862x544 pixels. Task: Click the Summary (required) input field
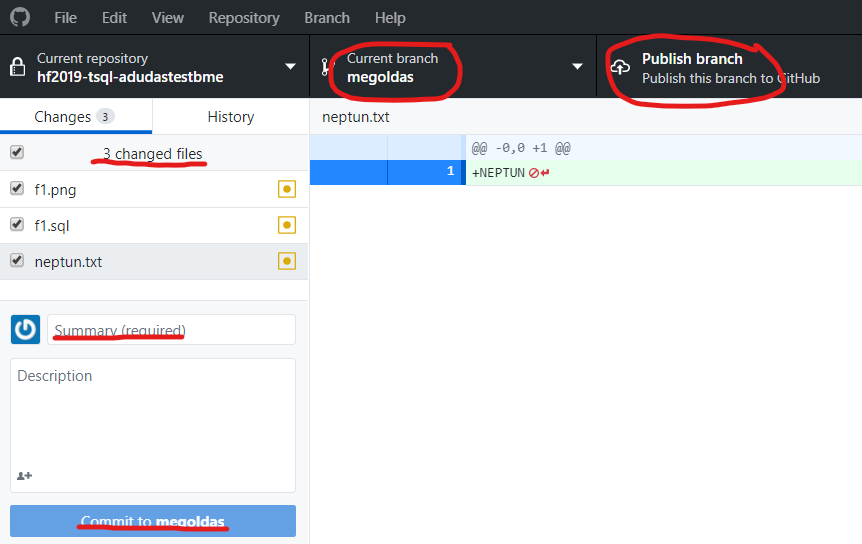click(171, 330)
